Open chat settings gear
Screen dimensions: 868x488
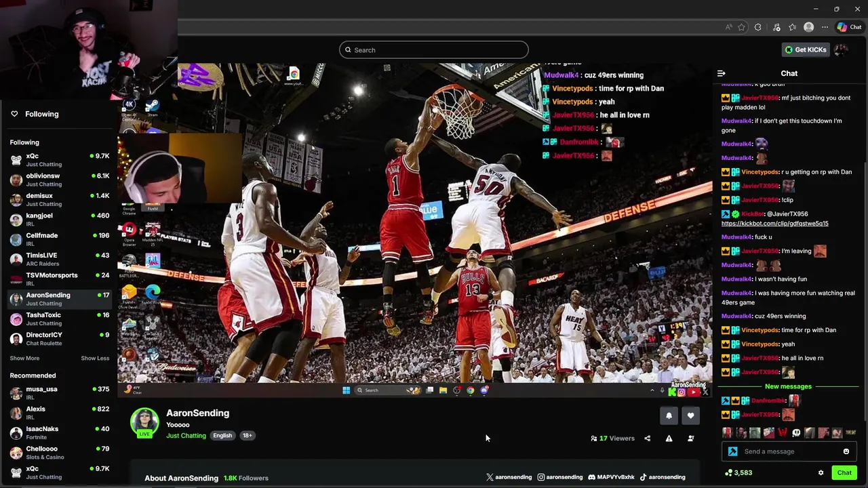point(821,472)
